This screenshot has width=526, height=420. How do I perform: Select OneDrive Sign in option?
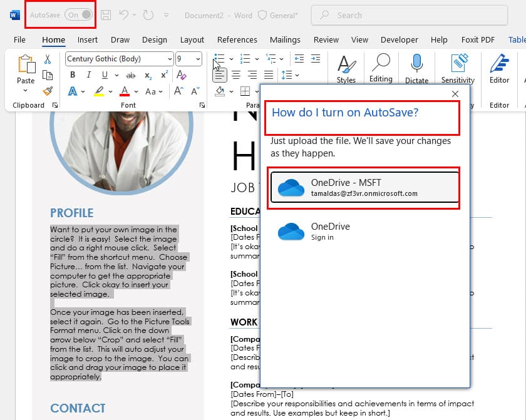coord(364,232)
